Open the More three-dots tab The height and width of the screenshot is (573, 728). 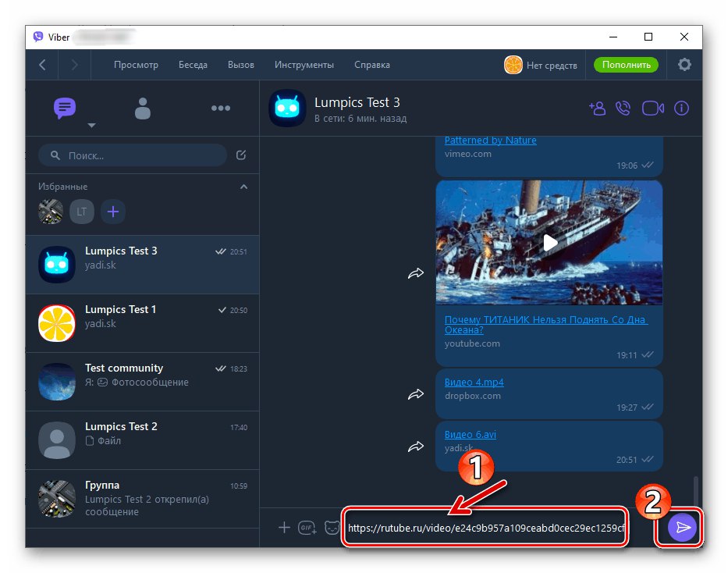(x=221, y=109)
